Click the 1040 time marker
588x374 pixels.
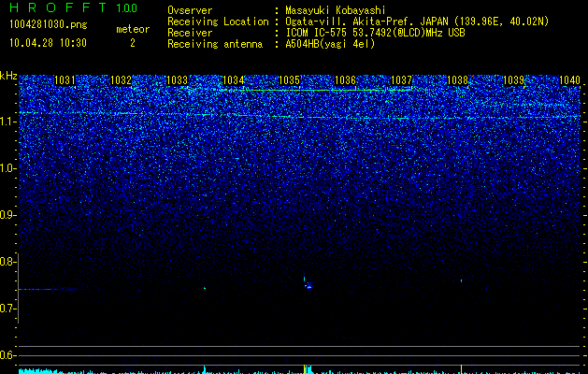[x=569, y=80]
